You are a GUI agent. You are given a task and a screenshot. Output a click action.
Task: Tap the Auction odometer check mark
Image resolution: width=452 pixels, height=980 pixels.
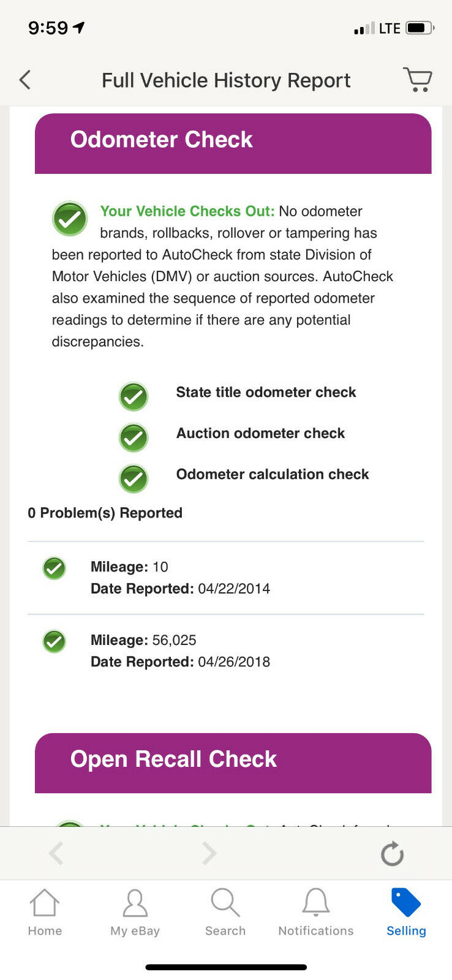point(134,438)
